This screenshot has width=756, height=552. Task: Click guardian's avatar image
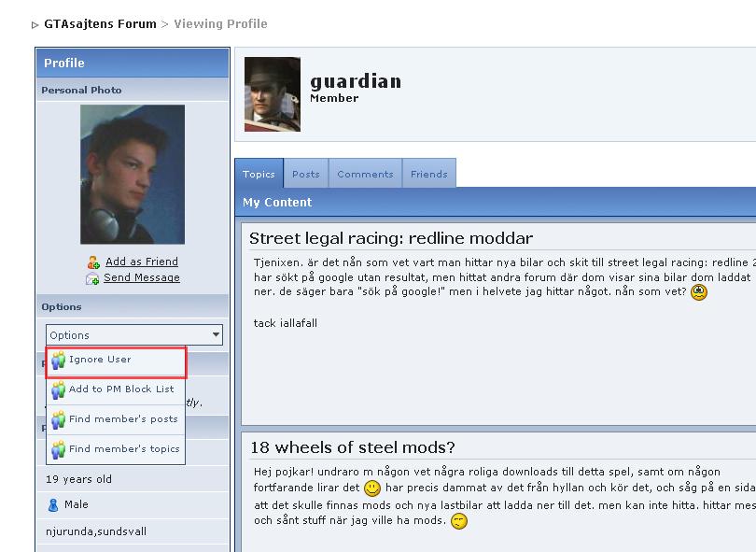pyautogui.click(x=273, y=94)
